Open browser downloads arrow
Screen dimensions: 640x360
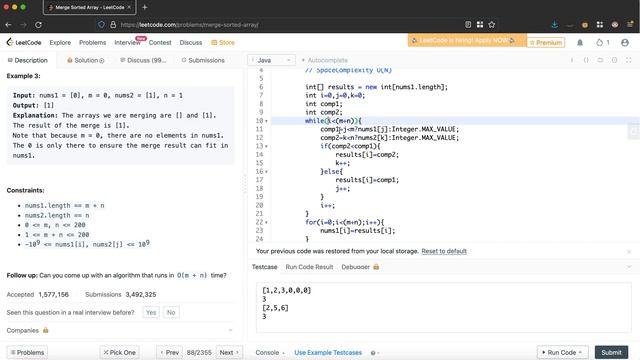point(554,24)
